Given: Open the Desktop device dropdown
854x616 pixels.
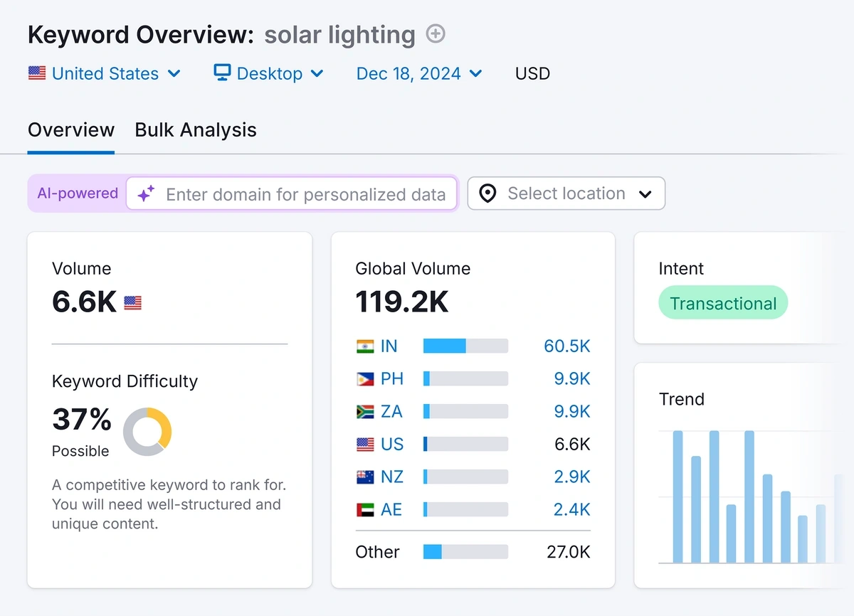Looking at the screenshot, I should click(x=269, y=73).
